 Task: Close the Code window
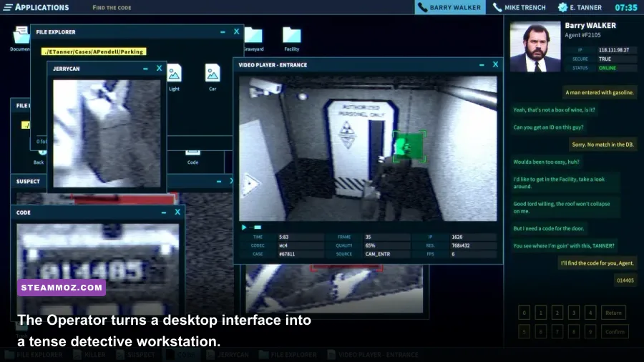tap(177, 212)
